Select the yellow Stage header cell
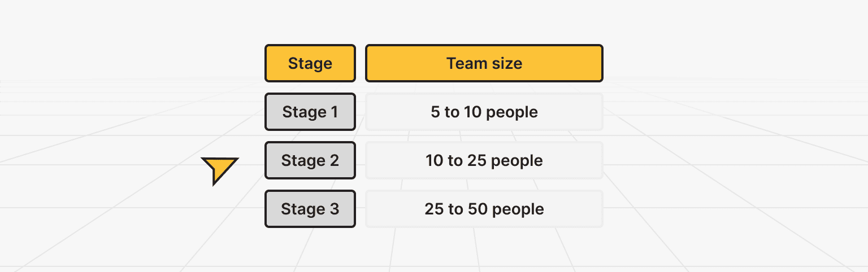The width and height of the screenshot is (868, 272). point(310,63)
